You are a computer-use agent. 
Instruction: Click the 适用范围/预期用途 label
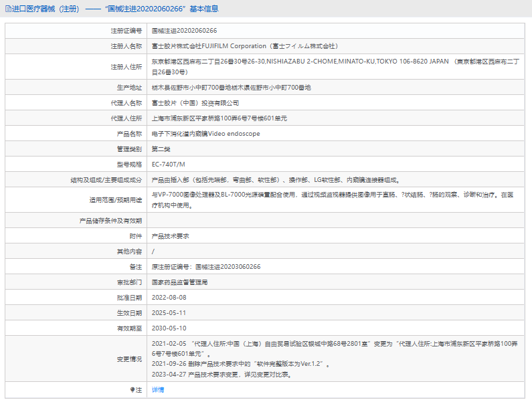[x=115, y=200]
